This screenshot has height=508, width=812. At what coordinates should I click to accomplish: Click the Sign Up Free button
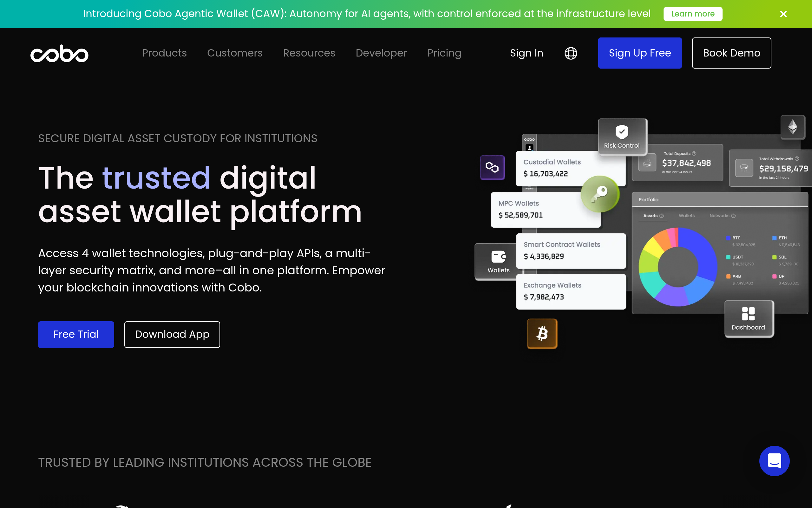tap(640, 53)
